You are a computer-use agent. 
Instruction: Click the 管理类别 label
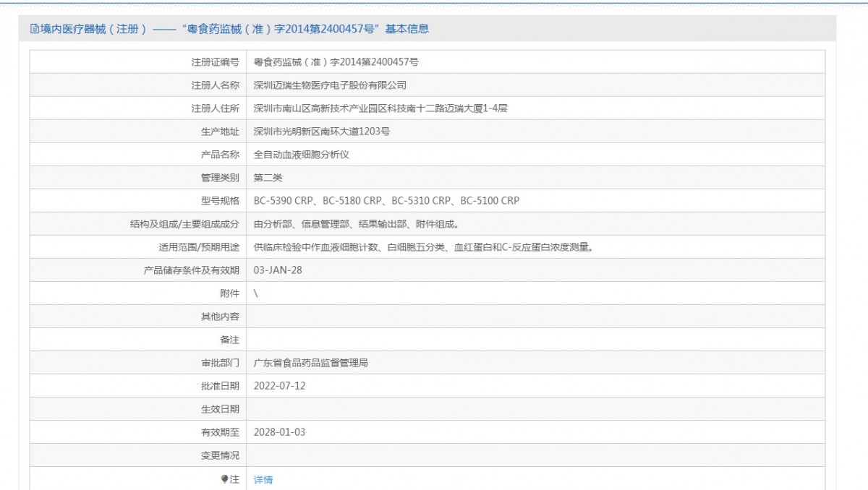(x=220, y=178)
